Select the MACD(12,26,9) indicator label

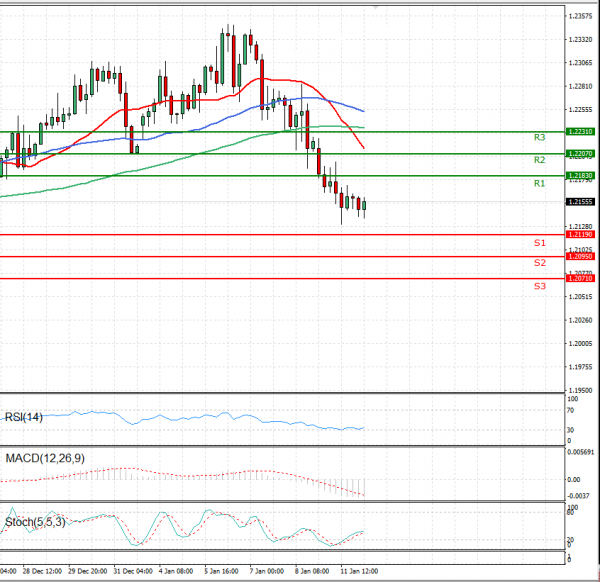[x=45, y=458]
